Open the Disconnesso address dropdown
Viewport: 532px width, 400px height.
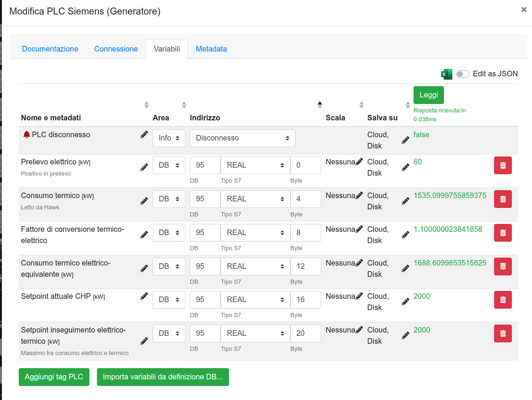point(242,138)
